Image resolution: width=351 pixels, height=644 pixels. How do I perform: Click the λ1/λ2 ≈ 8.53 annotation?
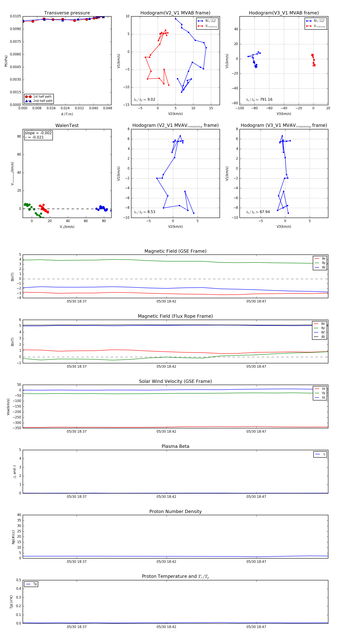(x=144, y=212)
